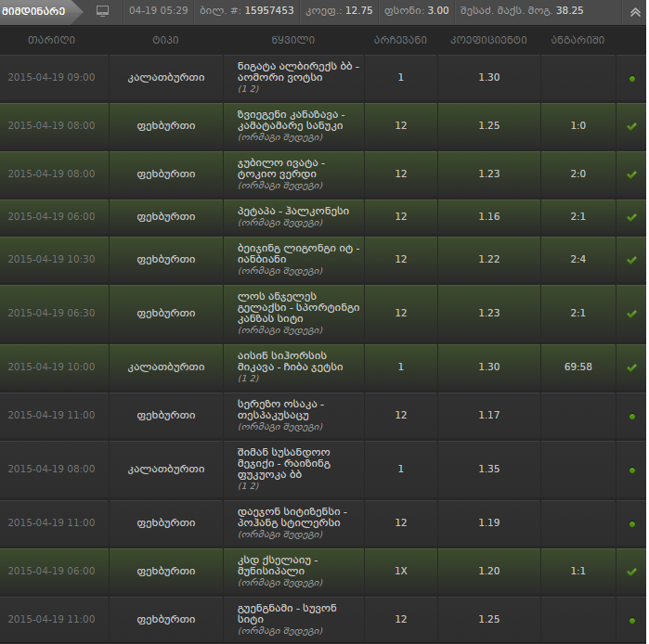Click date 2015-04-19 10:00 cell

click(51, 367)
